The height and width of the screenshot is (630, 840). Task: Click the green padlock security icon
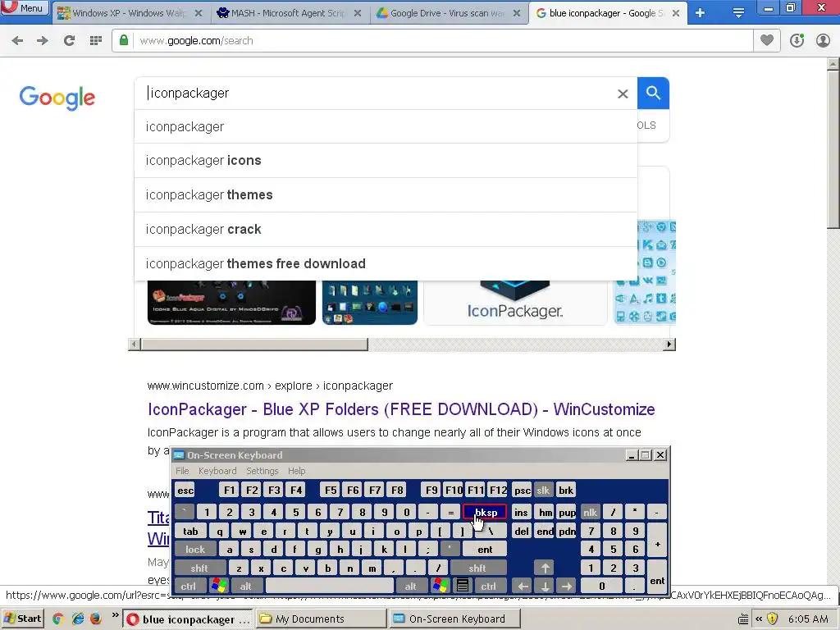(x=124, y=40)
